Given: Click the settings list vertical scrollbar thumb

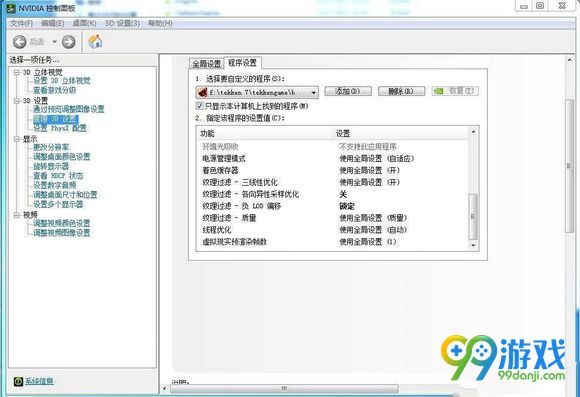Looking at the screenshot, I should click(473, 216).
